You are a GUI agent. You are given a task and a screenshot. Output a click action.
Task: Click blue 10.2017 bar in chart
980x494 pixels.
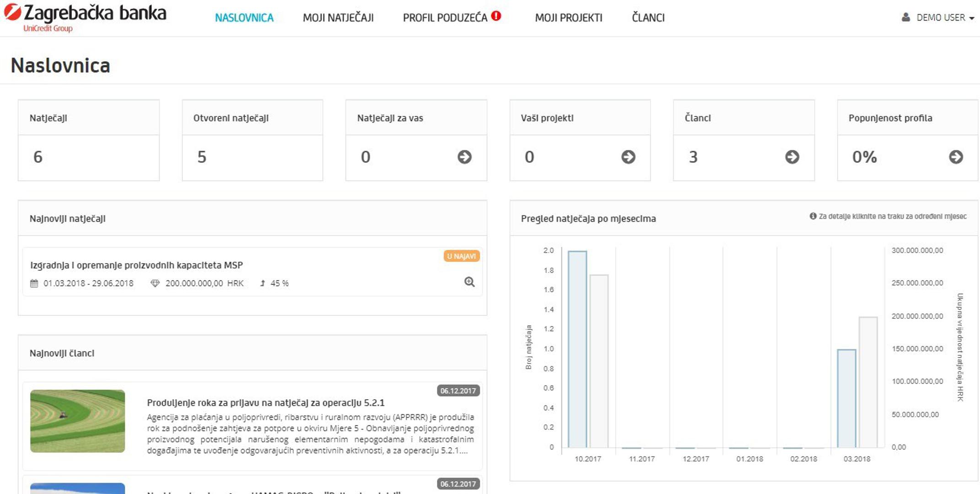[577, 349]
